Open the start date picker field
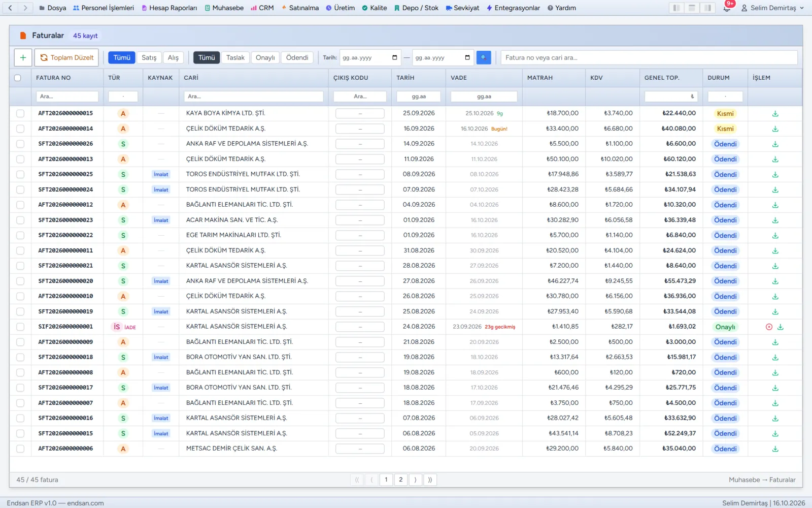812x508 pixels. point(370,57)
